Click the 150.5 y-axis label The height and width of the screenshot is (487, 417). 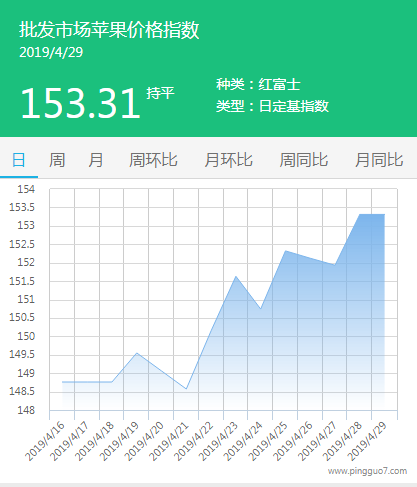(x=22, y=317)
